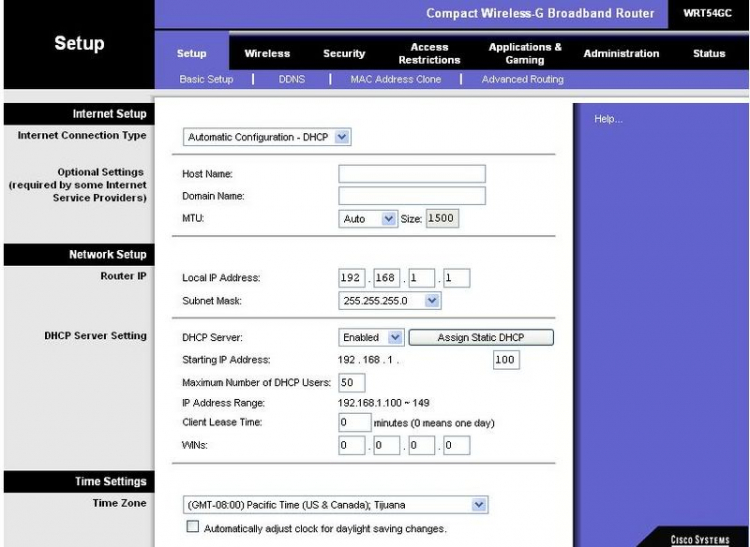The image size is (750, 547).
Task: Expand the Time Zone dropdown
Action: pos(335,505)
